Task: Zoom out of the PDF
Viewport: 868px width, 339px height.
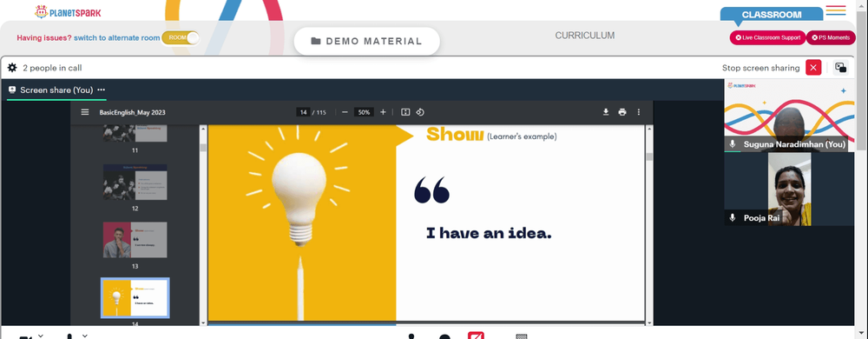Action: [345, 112]
